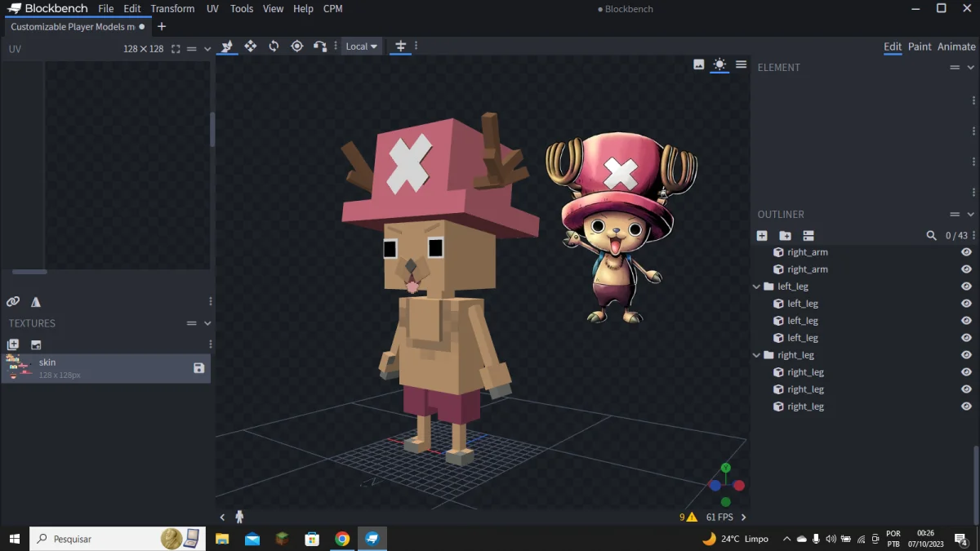
Task: Open the three-dot menu beside the Vertex Snap tool
Action: 335,47
